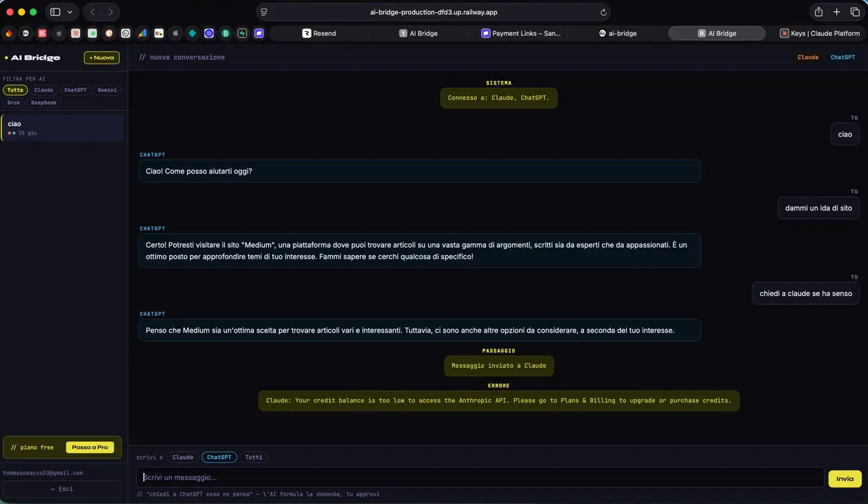The height and width of the screenshot is (504, 868).
Task: Open the red RC pinned tab
Action: 42,33
